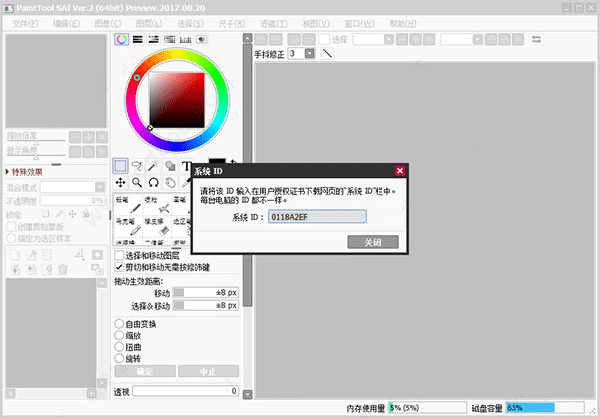Select the 旋转 radio button
The width and height of the screenshot is (600, 418).
[x=119, y=358]
